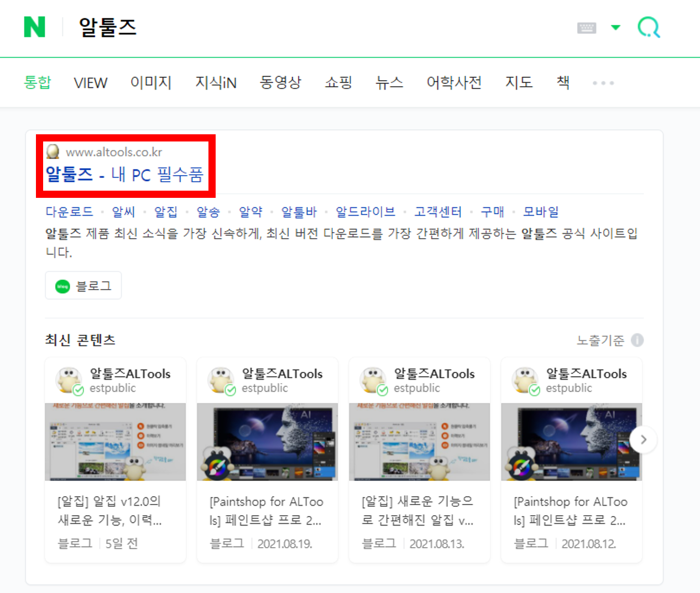Open thumbnail of 알집 v12.0의 새로운 기능 post
This screenshot has width=700, height=593.
click(116, 442)
